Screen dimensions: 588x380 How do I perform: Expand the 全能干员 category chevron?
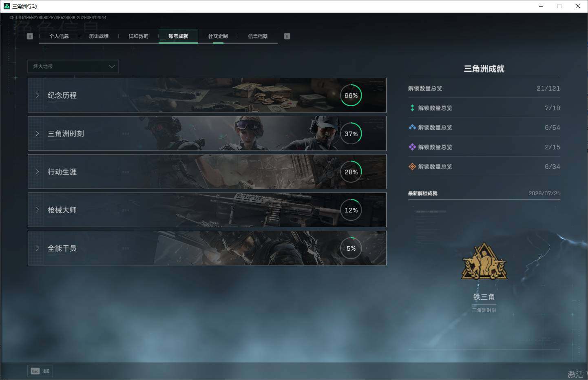[37, 248]
